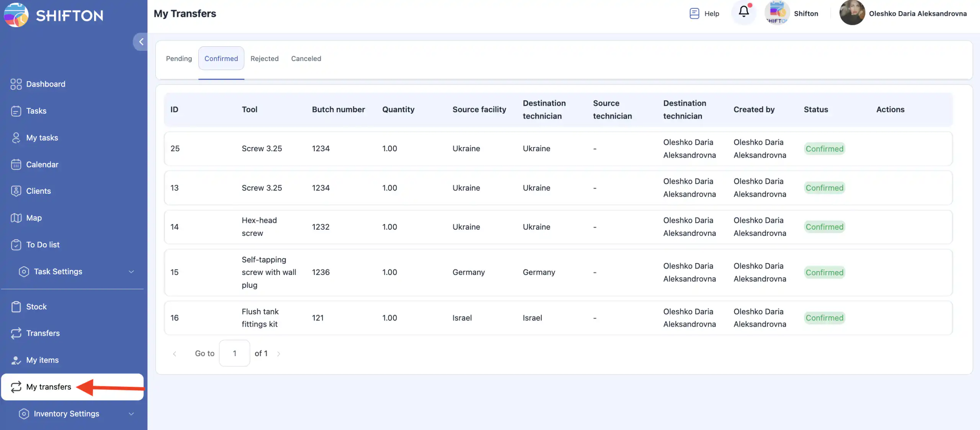Screen dimensions: 980x430
Task: Expand Inventory Settings submenu
Action: pos(131,414)
